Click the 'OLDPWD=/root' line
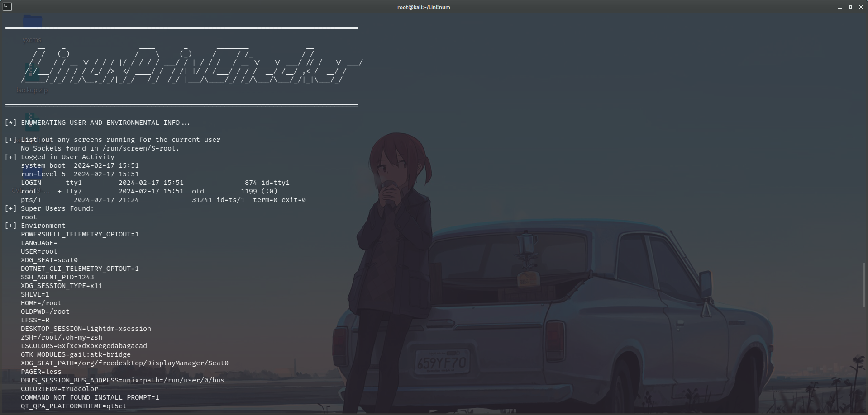Screen dimensions: 868x415 point(45,311)
